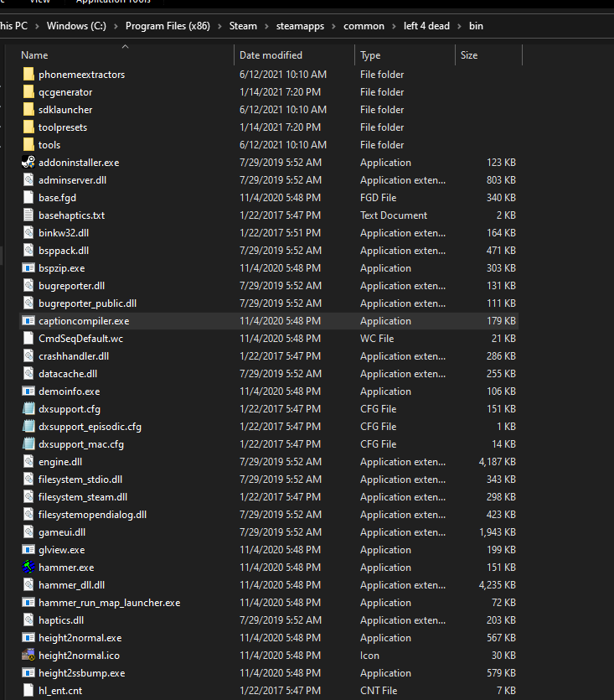Select bugreporter_public.dll file name
Viewport: 614px width, 700px height.
87,303
